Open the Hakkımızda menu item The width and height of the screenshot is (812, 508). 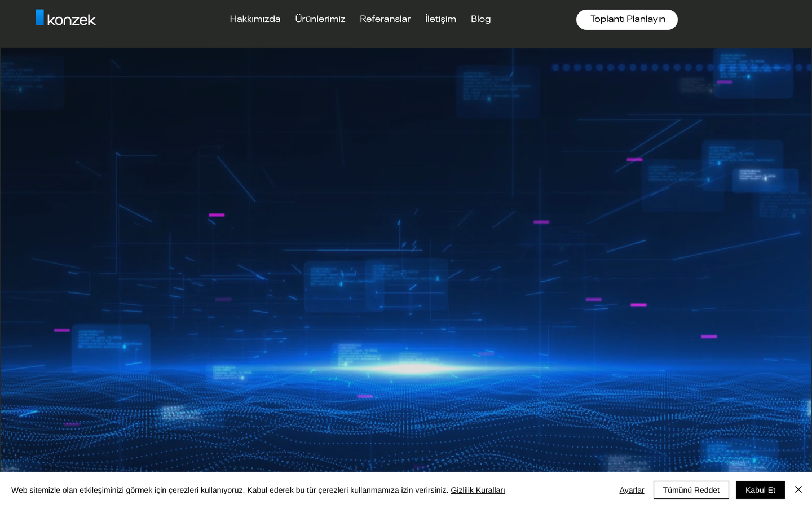(255, 19)
